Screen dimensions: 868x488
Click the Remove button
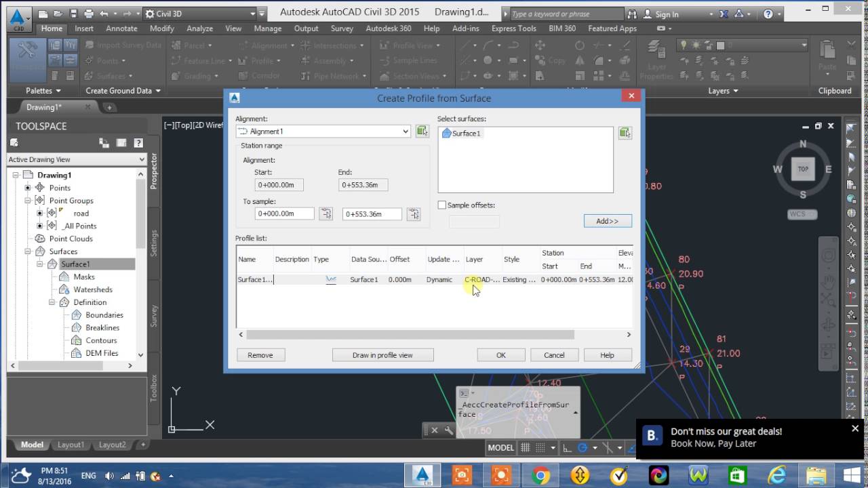pos(260,355)
